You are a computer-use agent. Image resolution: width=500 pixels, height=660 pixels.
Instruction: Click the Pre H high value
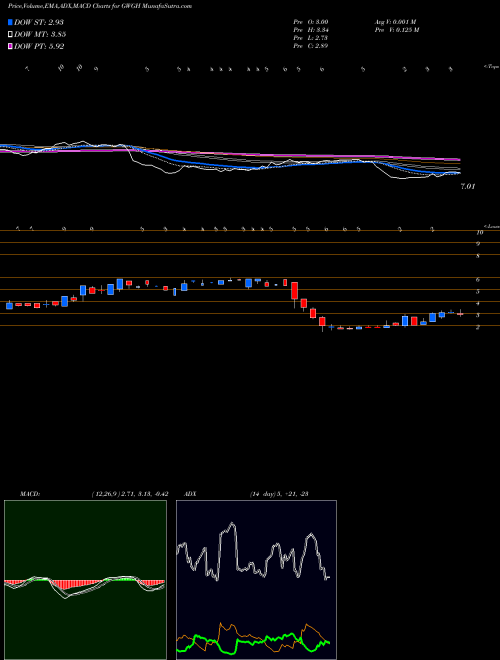tap(311, 29)
